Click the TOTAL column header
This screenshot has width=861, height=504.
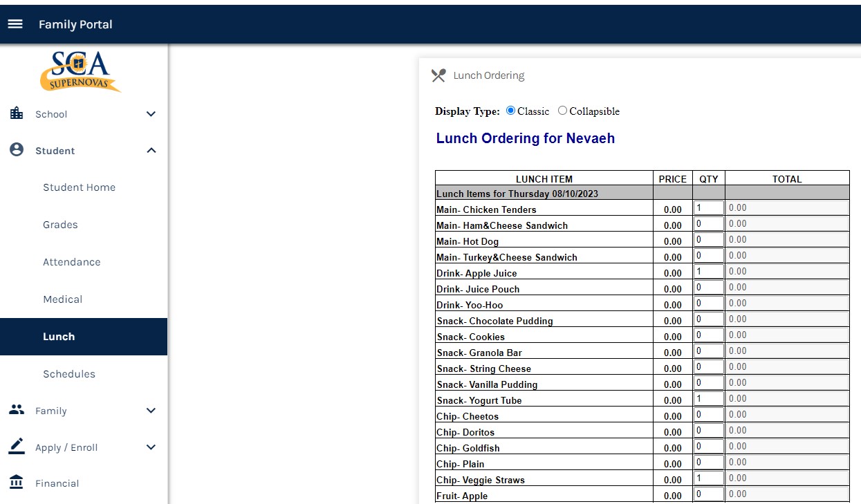pyautogui.click(x=787, y=178)
